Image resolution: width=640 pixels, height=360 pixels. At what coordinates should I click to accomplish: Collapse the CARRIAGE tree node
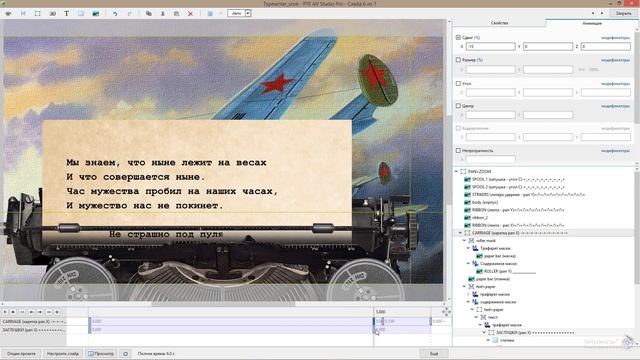pos(460,233)
